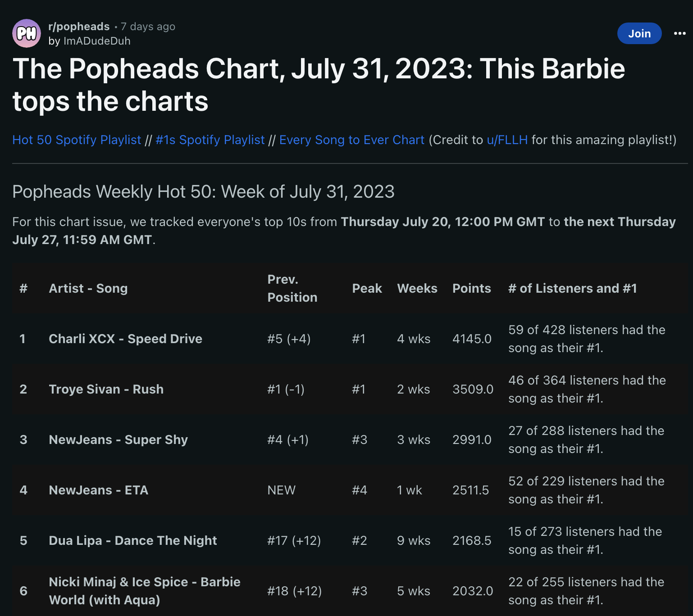Select the Charli XCX - Speed Drive row
Viewport: 693px width, 616px height.
tap(125, 339)
